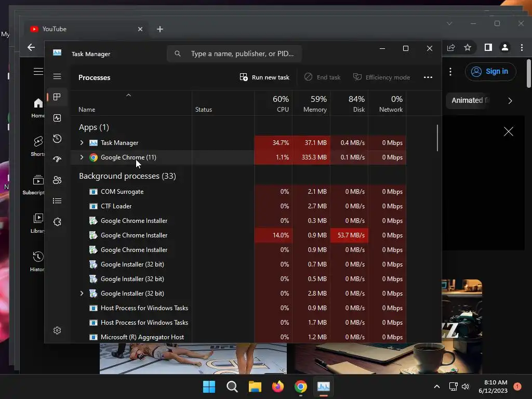Screen dimensions: 532x399
Task: Sort processes by CPU column
Action: pos(273,104)
